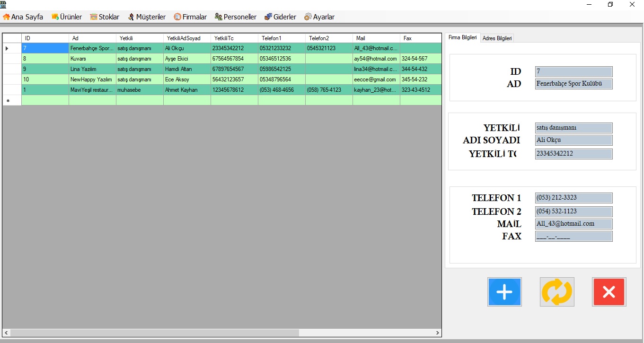Click the Telefon1 column header
The image size is (644, 343).
pyautogui.click(x=282, y=38)
